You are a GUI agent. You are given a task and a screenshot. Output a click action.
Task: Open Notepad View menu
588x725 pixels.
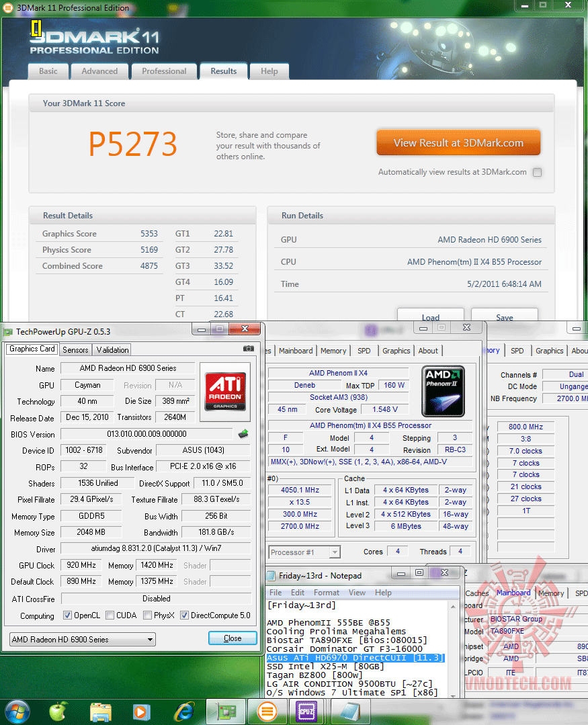357,593
